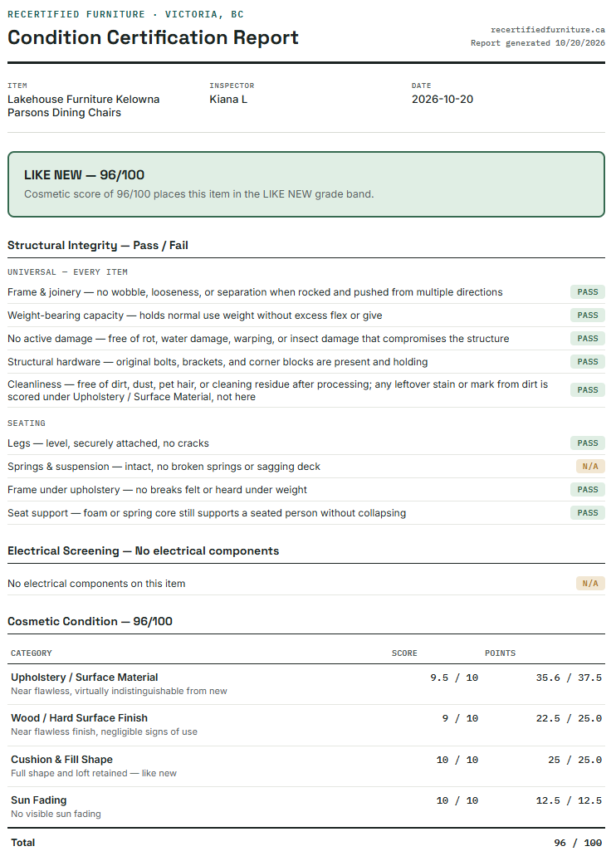Viewport: 616px width, 861px height.
Task: Click the Structural Integrity section heading
Action: 98,246
